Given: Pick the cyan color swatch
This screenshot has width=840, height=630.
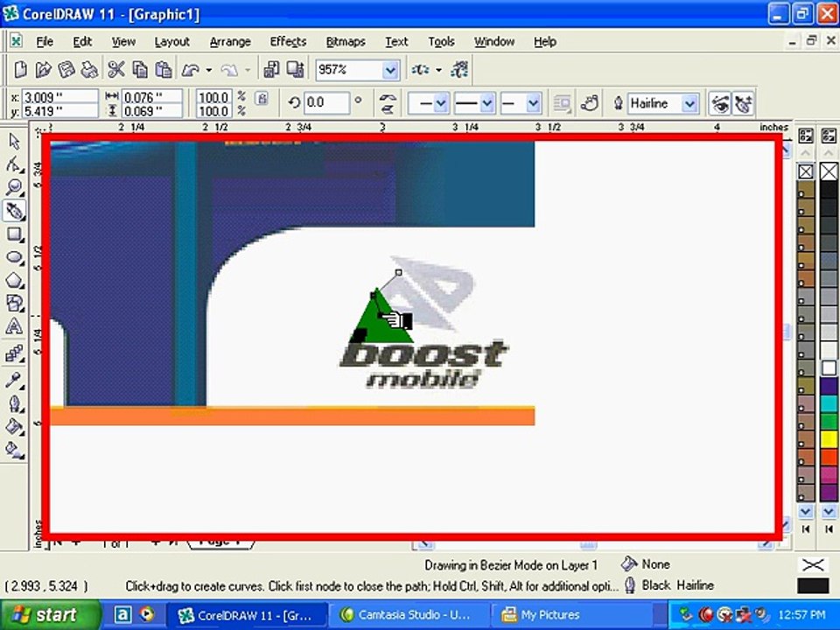Looking at the screenshot, I should tap(829, 403).
